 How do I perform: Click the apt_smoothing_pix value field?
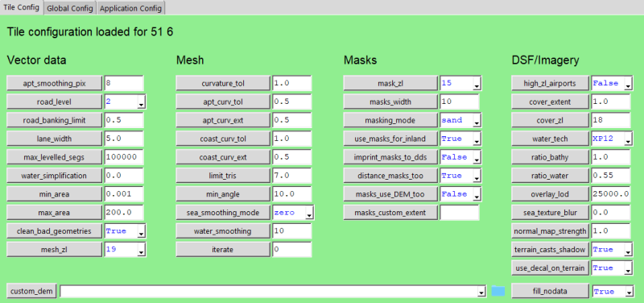[x=124, y=84]
